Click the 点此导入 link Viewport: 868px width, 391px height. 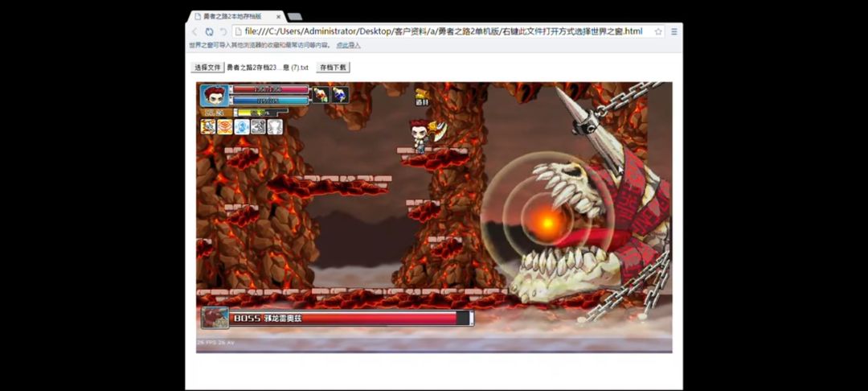click(348, 45)
